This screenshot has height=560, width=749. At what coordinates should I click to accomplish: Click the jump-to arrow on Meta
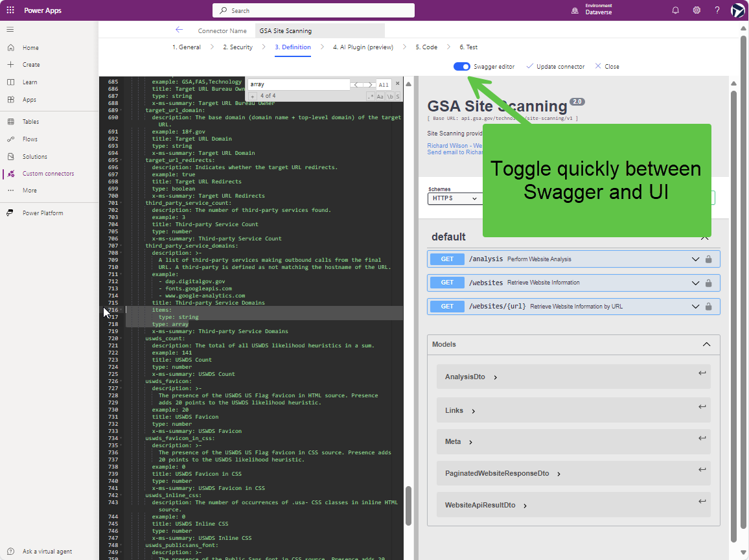click(x=702, y=438)
